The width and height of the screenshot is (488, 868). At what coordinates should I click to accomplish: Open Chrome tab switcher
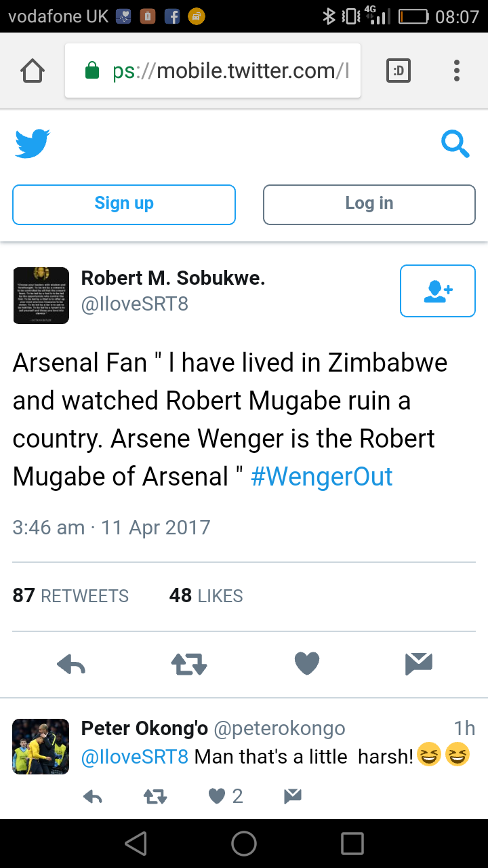click(398, 71)
